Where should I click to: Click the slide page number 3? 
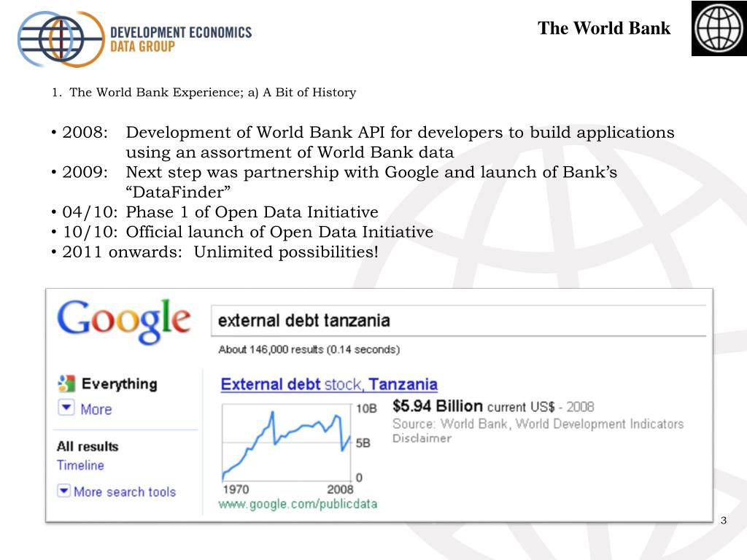pos(724,521)
